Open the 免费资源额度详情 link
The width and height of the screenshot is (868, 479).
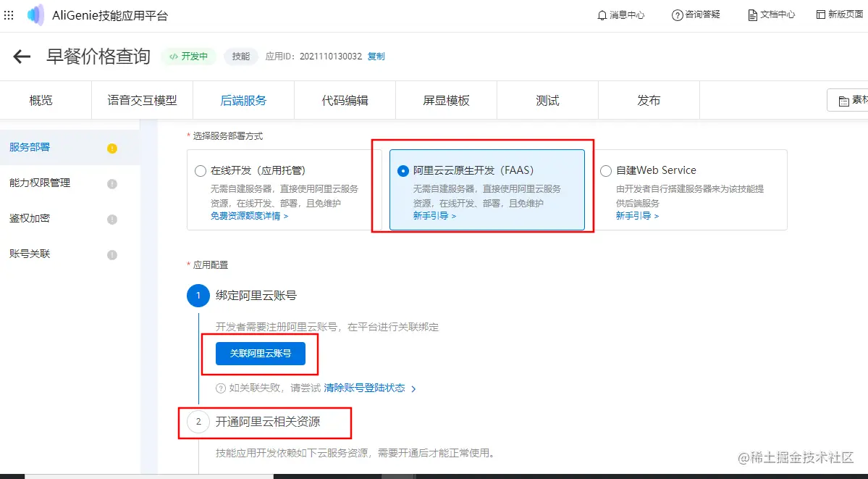point(249,216)
